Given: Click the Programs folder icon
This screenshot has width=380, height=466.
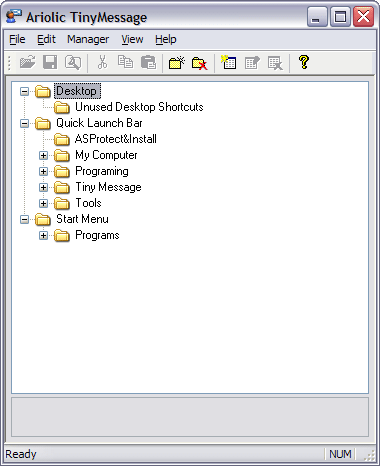Looking at the screenshot, I should pyautogui.click(x=62, y=235).
